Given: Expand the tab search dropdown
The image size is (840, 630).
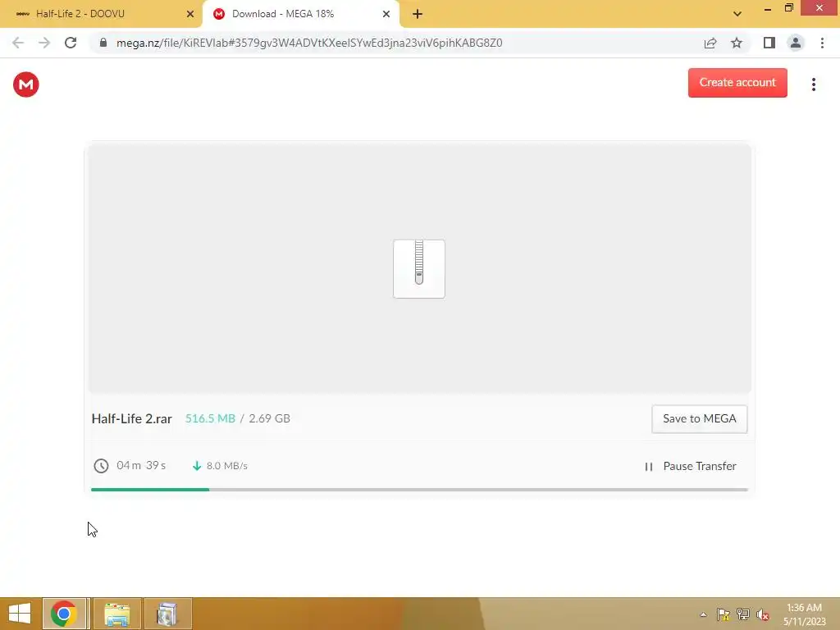Looking at the screenshot, I should pos(737,14).
